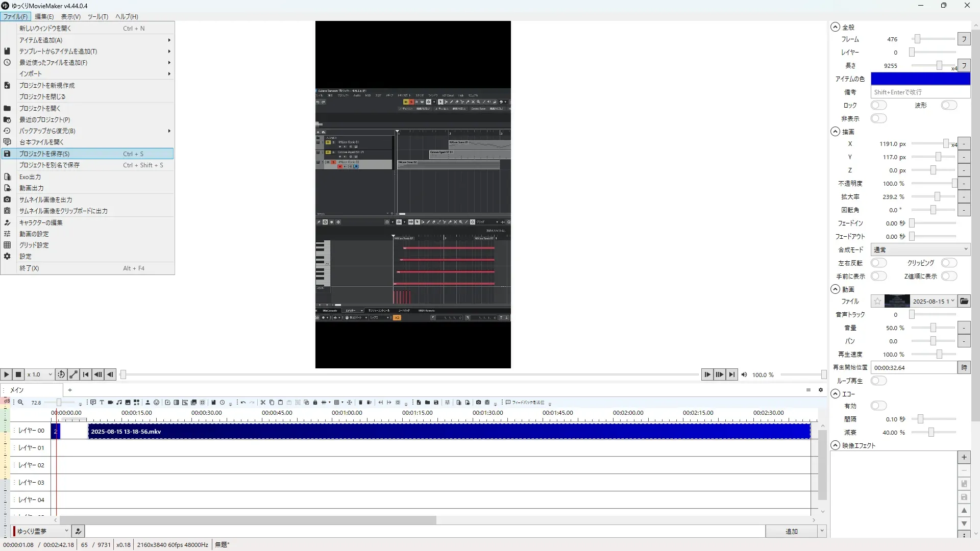Open the 編集(E) menu
The image size is (980, 551).
pyautogui.click(x=44, y=16)
